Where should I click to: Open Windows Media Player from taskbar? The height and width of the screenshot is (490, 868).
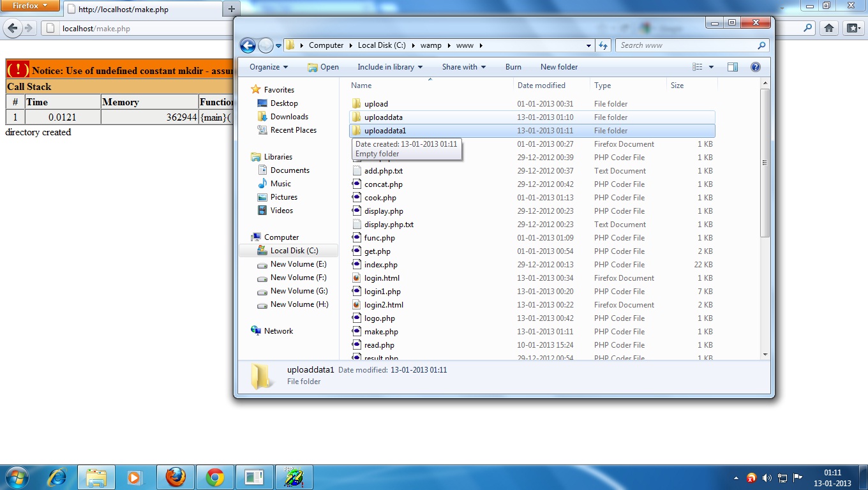(134, 477)
